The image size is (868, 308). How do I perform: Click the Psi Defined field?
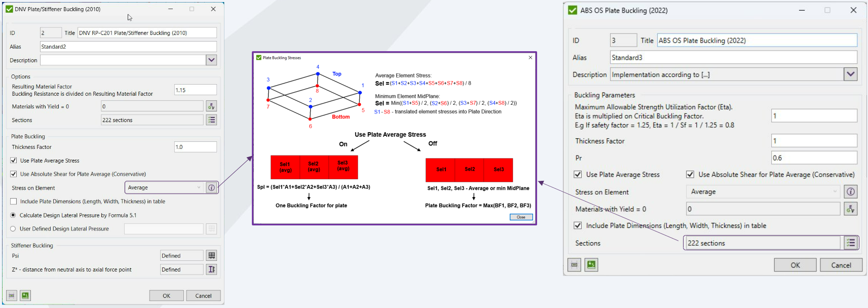click(x=182, y=256)
